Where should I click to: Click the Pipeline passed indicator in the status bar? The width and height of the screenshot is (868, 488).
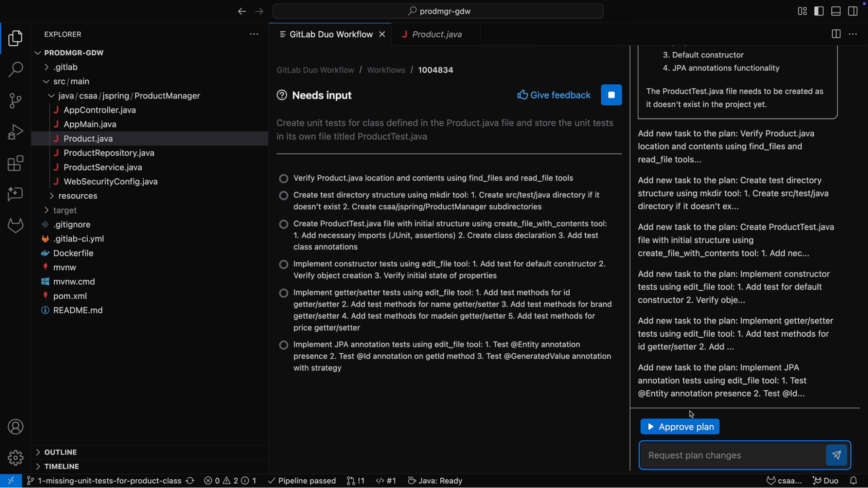(301, 480)
